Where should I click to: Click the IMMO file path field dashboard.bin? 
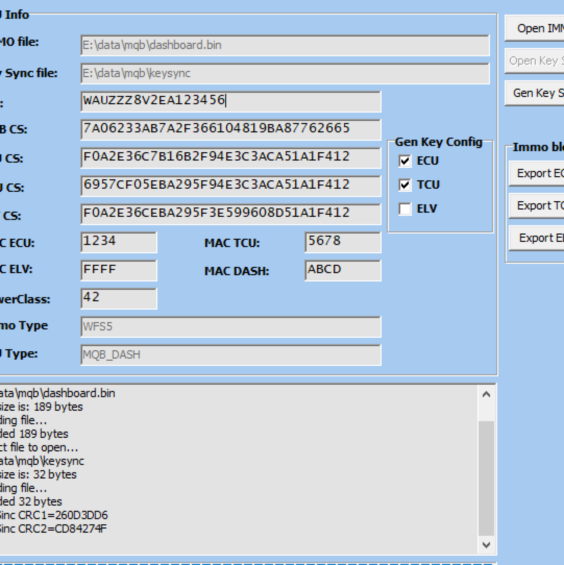tap(285, 45)
